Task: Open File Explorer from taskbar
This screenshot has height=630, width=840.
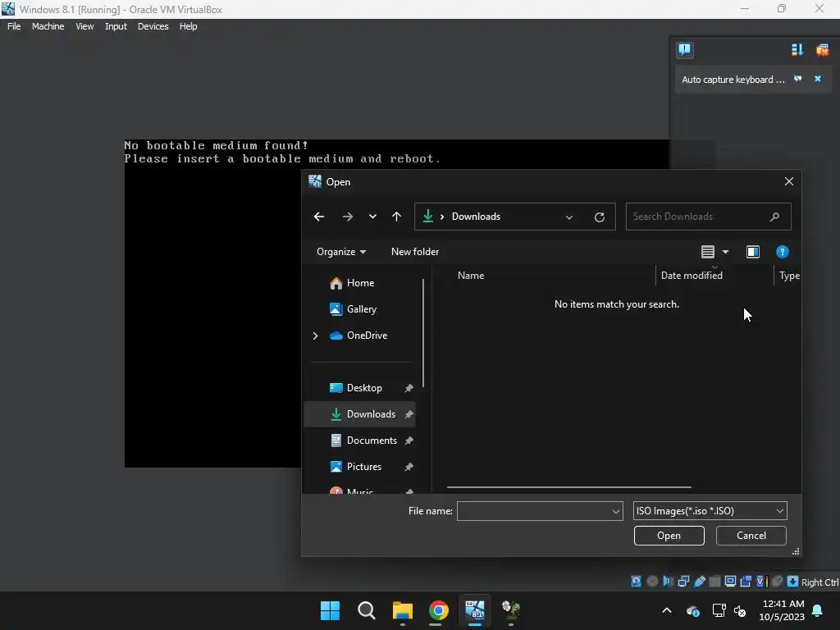Action: tap(402, 610)
